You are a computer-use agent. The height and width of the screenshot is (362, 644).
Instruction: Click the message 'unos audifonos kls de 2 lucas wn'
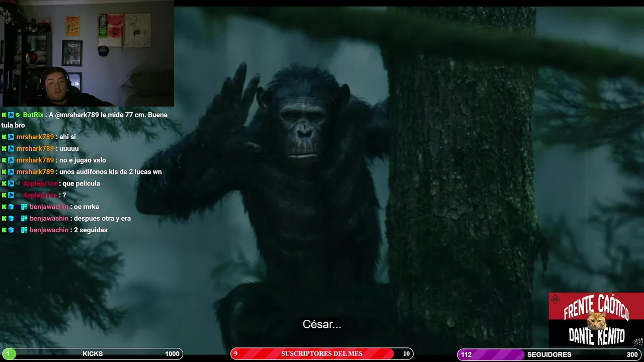[111, 171]
